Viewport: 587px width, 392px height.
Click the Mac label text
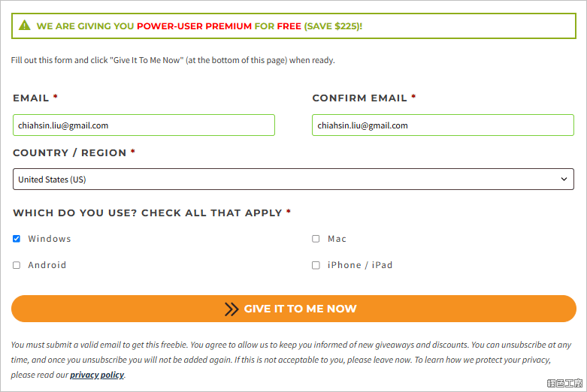tap(337, 239)
